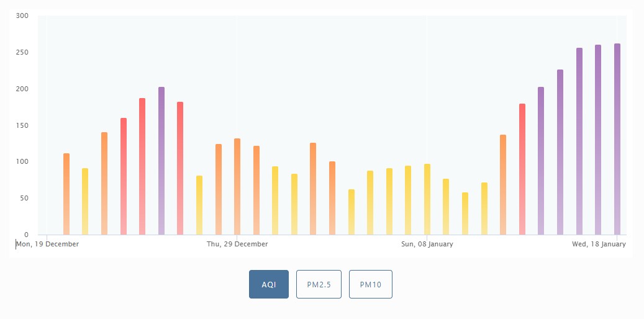The width and height of the screenshot is (644, 319).
Task: Click the Mon, 19 December axis label
Action: pos(48,244)
